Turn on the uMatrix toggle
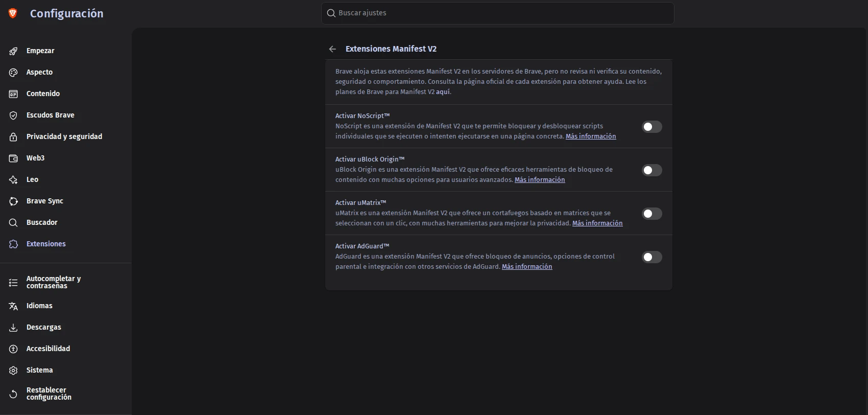Viewport: 868px width, 415px height. [652, 214]
